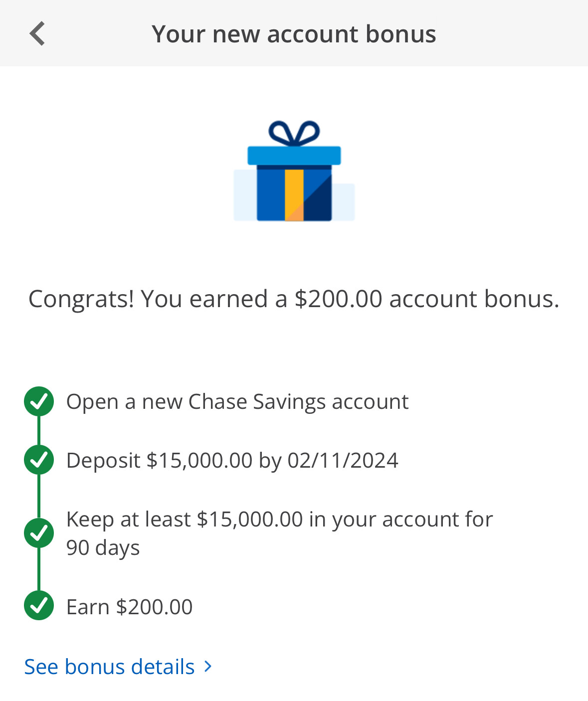Go back using the back arrow
Screen dimensions: 588x701
coord(37,34)
